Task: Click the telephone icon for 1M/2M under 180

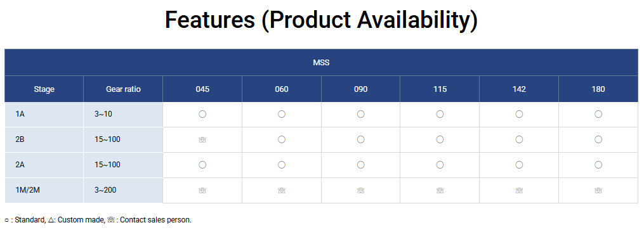Action: coord(598,190)
